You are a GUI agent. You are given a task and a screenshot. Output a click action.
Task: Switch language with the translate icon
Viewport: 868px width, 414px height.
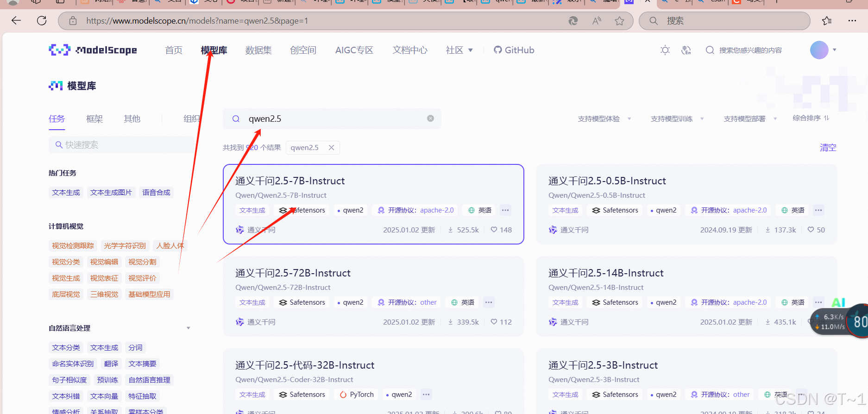click(x=686, y=50)
